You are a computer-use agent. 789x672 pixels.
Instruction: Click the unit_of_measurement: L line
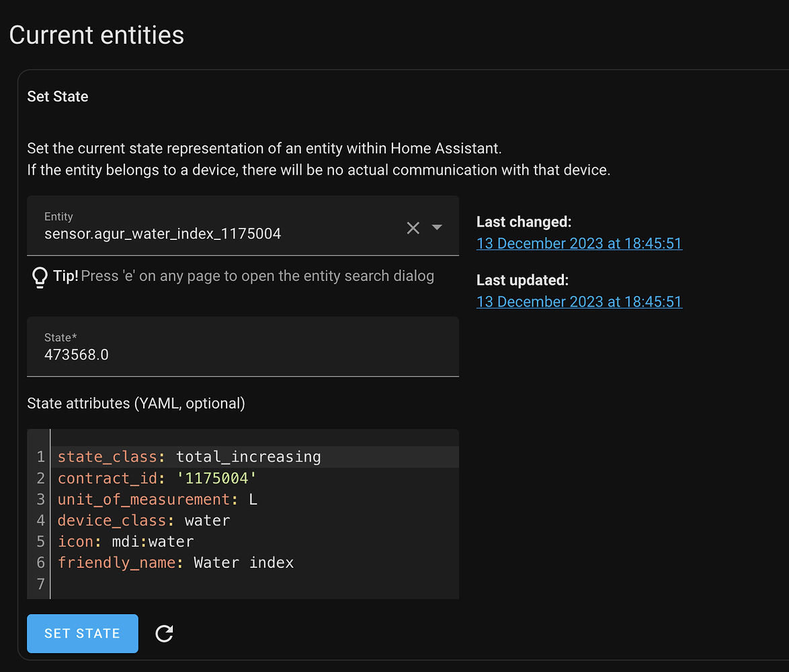coord(157,499)
